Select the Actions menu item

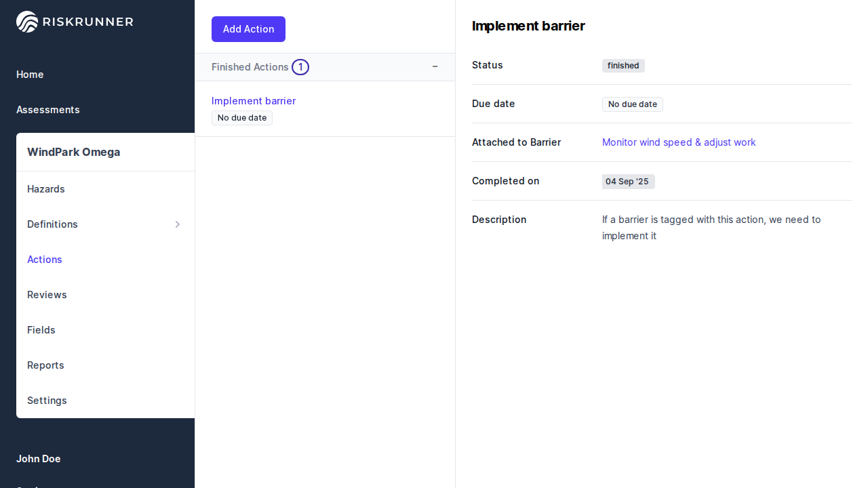tap(45, 260)
